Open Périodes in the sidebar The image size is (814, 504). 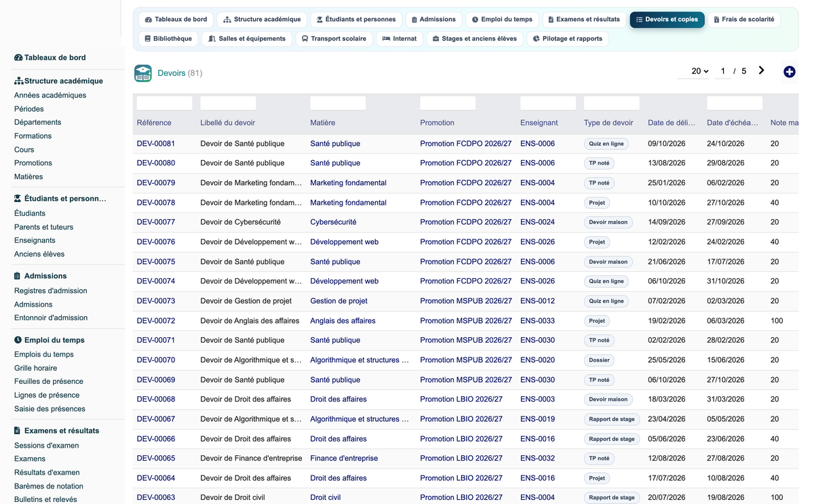pos(29,109)
